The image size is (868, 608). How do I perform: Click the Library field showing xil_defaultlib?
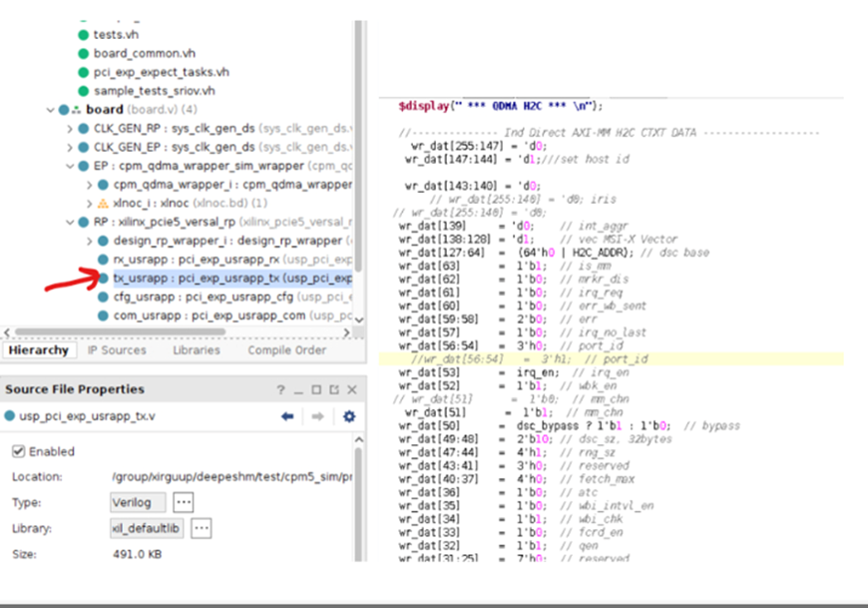(148, 528)
